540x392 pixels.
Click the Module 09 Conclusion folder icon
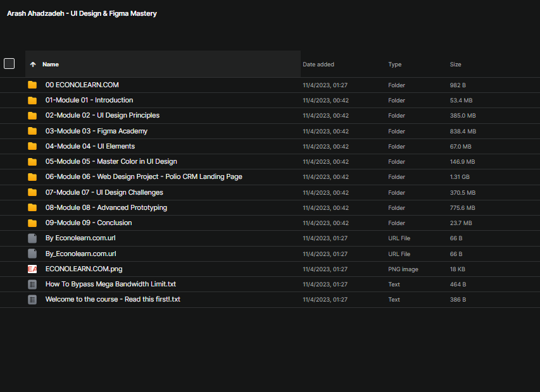pyautogui.click(x=32, y=223)
